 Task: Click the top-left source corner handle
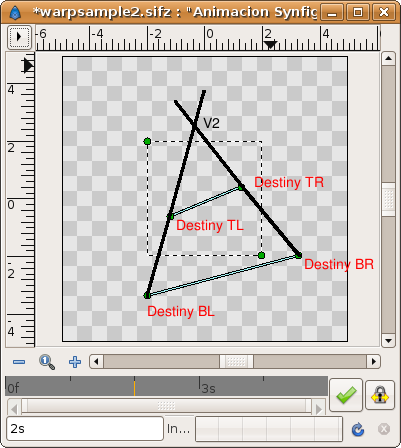coord(147,141)
